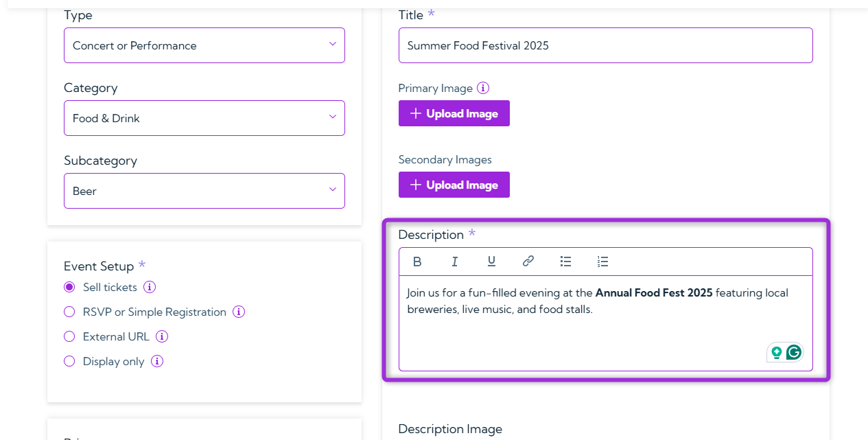868x440 pixels.
Task: Open the Subcategory dropdown showing Beer
Action: 204,191
